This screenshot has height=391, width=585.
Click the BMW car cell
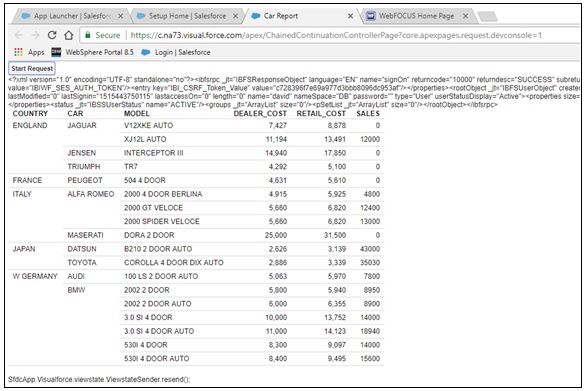pos(76,290)
